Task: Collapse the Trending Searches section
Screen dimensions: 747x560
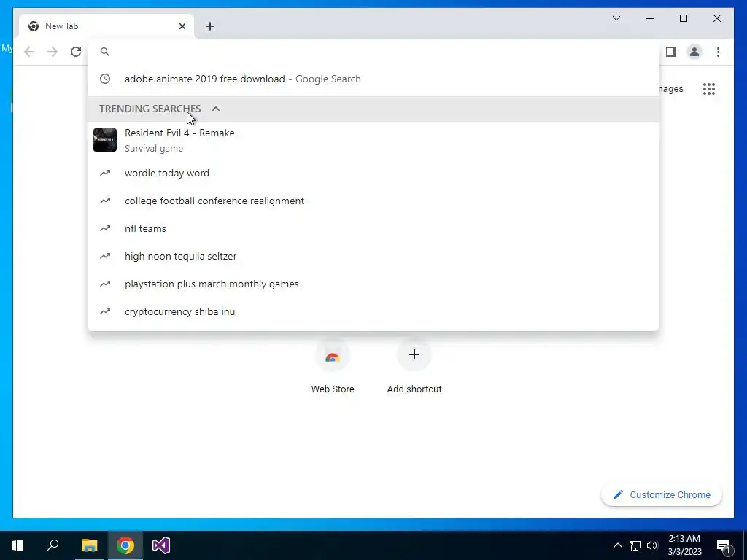Action: coord(216,109)
